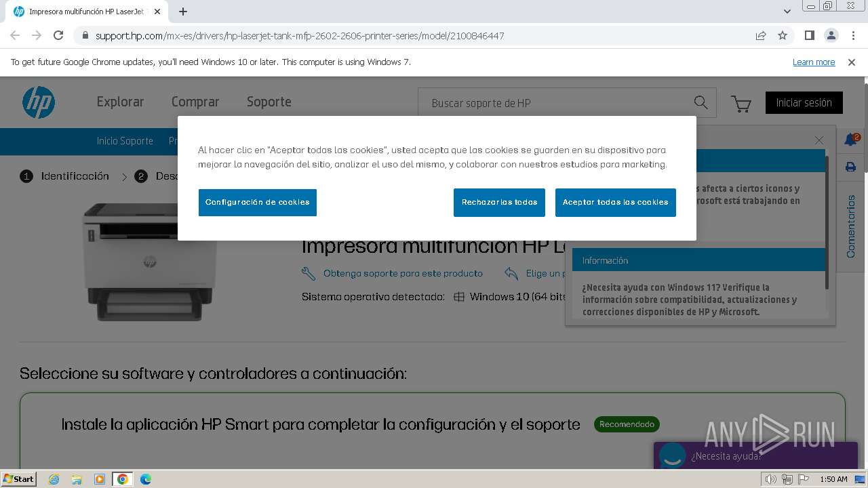Screen dimensions: 868x488
Task: Open the Chrome profile icon
Action: point(831,35)
